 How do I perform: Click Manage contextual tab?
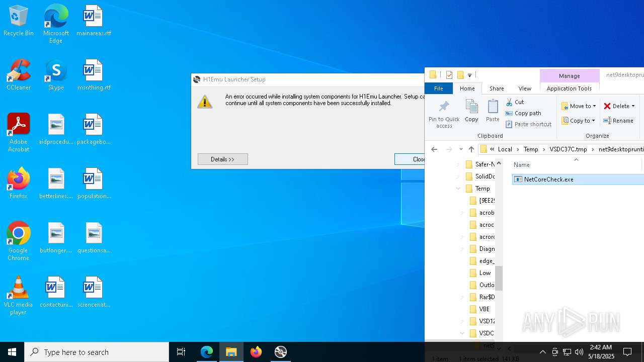coord(569,76)
